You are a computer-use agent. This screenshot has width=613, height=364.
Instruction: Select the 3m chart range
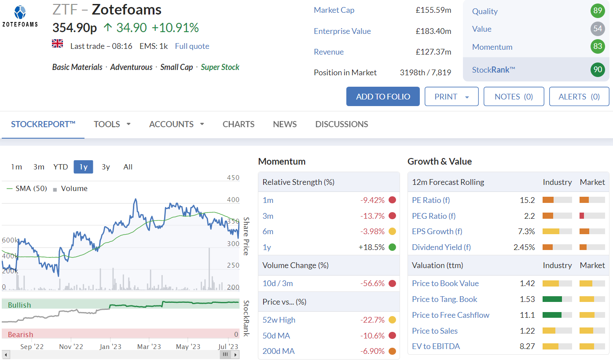coord(39,167)
